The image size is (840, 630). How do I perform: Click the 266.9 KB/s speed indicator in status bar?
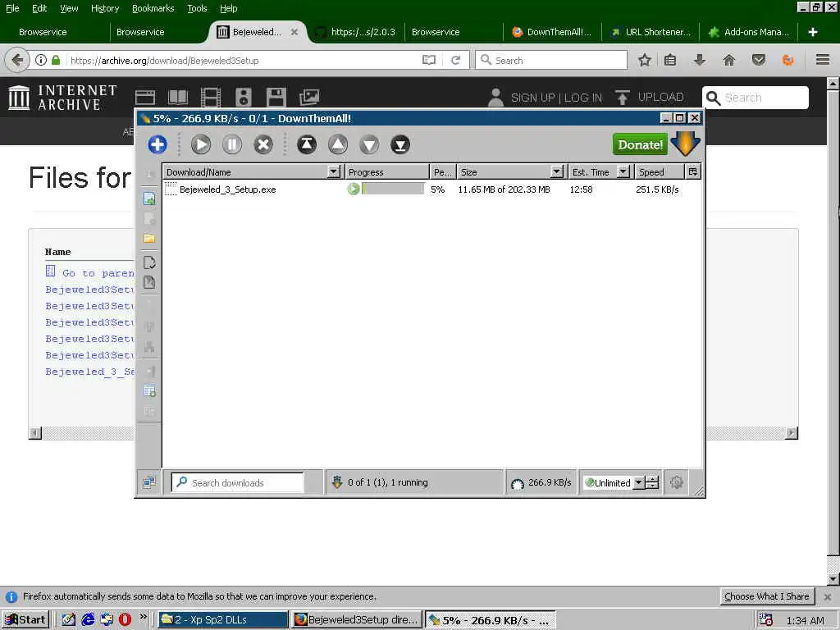[x=541, y=482]
